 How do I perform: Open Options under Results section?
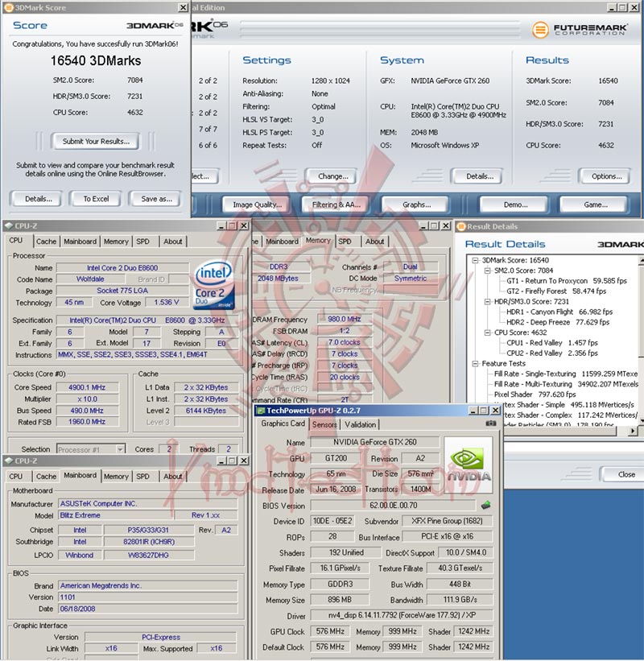click(605, 176)
